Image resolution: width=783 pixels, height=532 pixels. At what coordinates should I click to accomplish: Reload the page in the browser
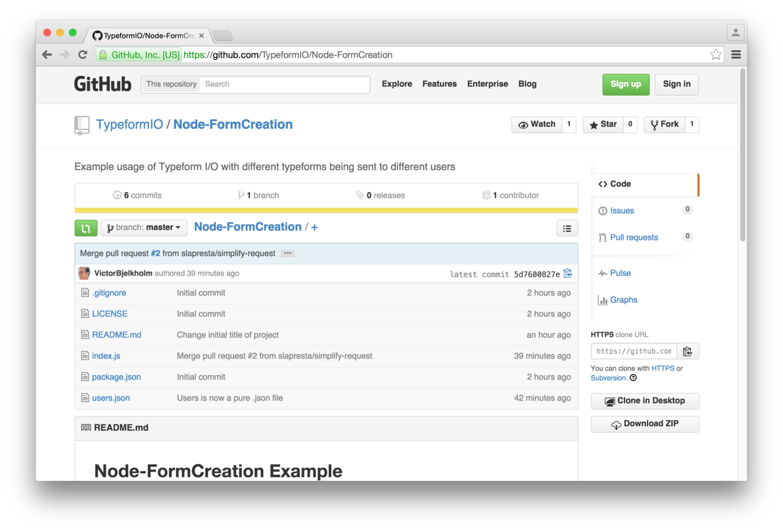[x=83, y=55]
